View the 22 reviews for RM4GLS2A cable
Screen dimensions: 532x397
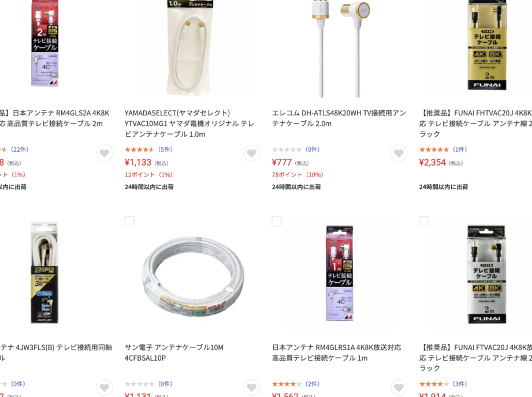click(20, 149)
